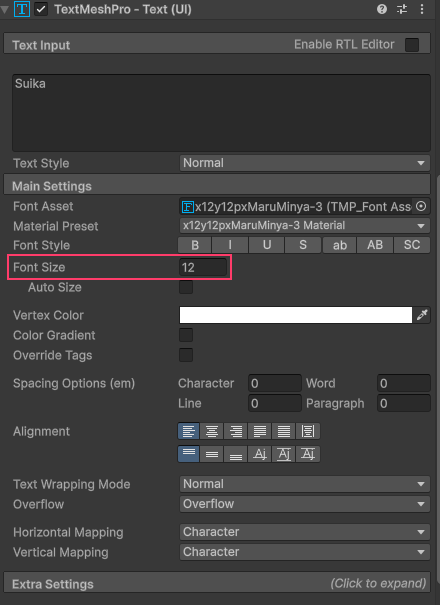Select bottom vertical alignment icon
This screenshot has width=440, height=605.
(235, 454)
